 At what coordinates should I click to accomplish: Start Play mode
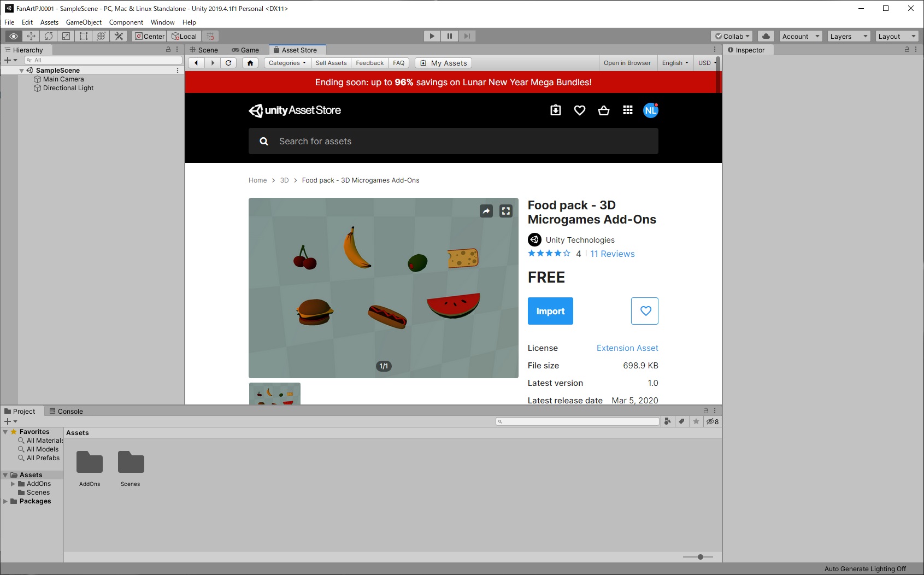coord(432,36)
